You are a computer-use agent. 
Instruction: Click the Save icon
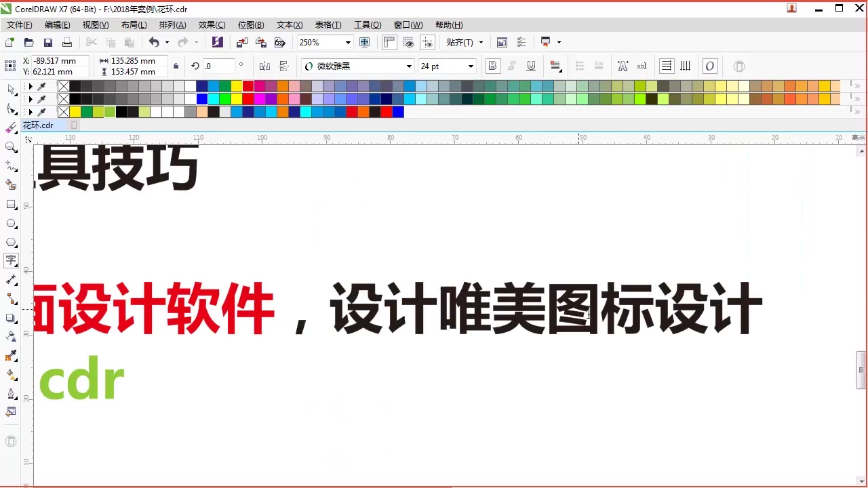[47, 42]
